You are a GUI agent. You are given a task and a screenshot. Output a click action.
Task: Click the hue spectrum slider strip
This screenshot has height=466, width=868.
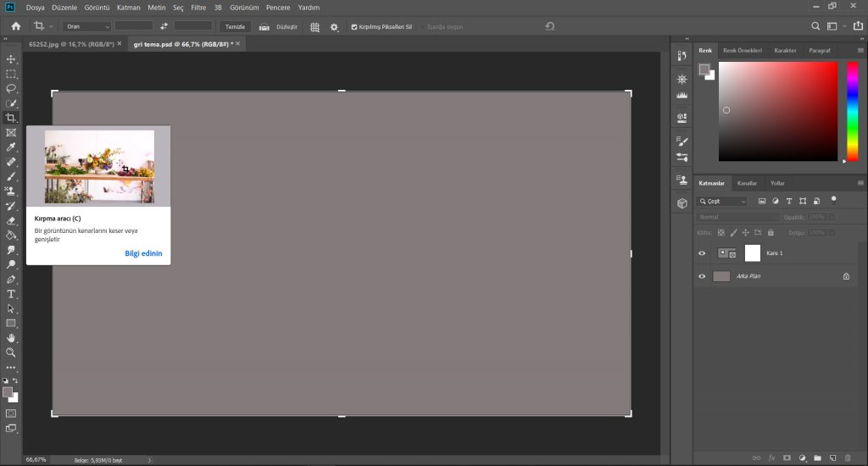point(852,110)
